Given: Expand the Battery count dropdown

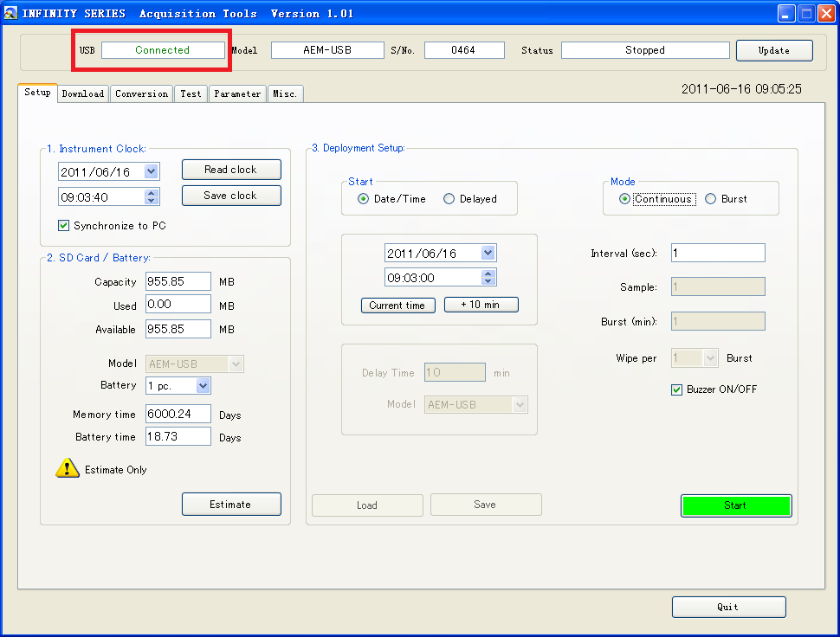Looking at the screenshot, I should point(203,386).
